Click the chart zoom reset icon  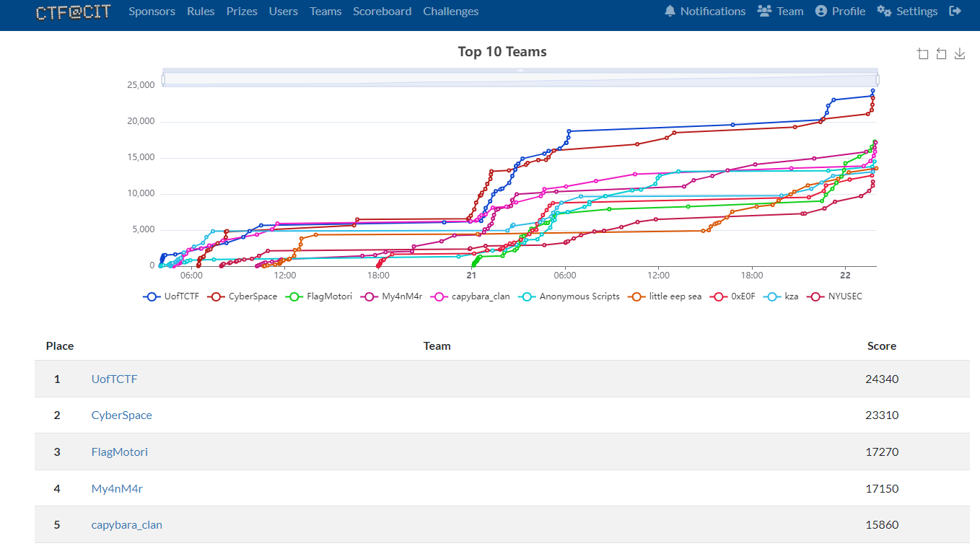pyautogui.click(x=941, y=53)
